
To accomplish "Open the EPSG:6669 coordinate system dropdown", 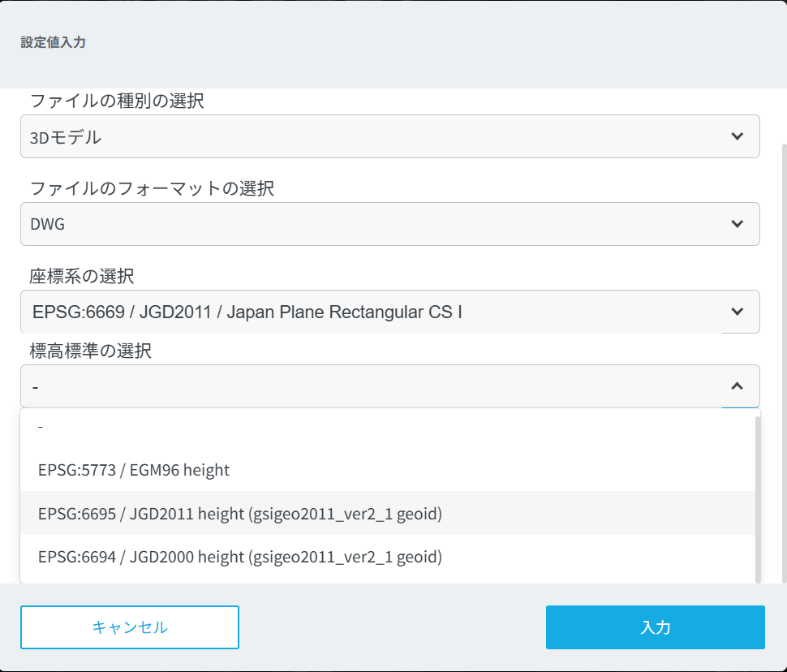I will click(373, 312).
